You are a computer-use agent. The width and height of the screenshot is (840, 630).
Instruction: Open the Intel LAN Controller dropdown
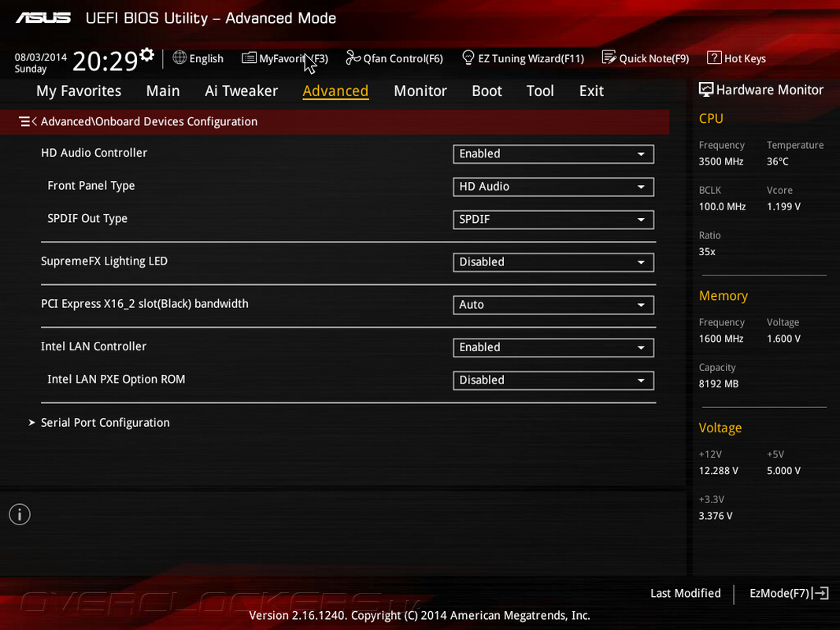click(x=553, y=347)
